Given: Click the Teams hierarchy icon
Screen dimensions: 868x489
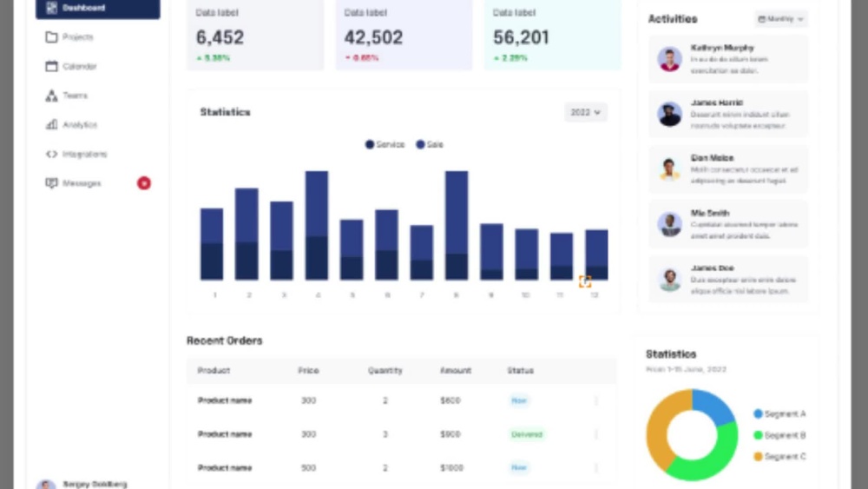Looking at the screenshot, I should point(51,96).
